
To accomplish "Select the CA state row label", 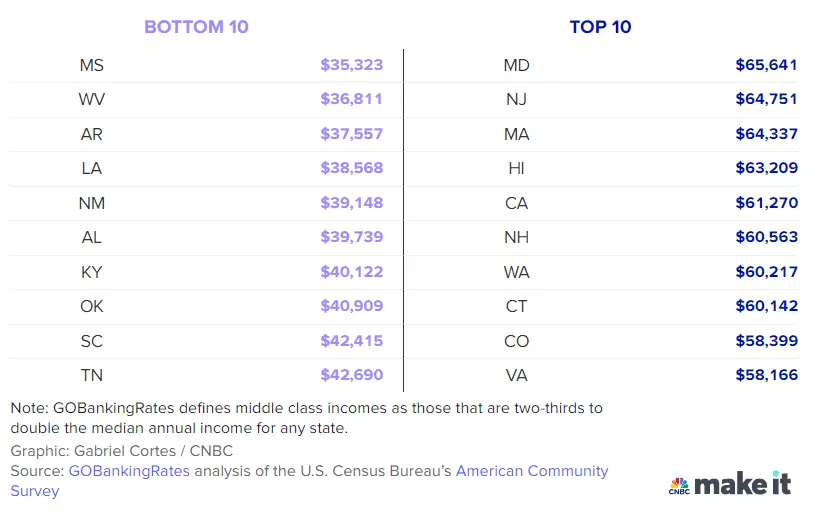I will [516, 203].
